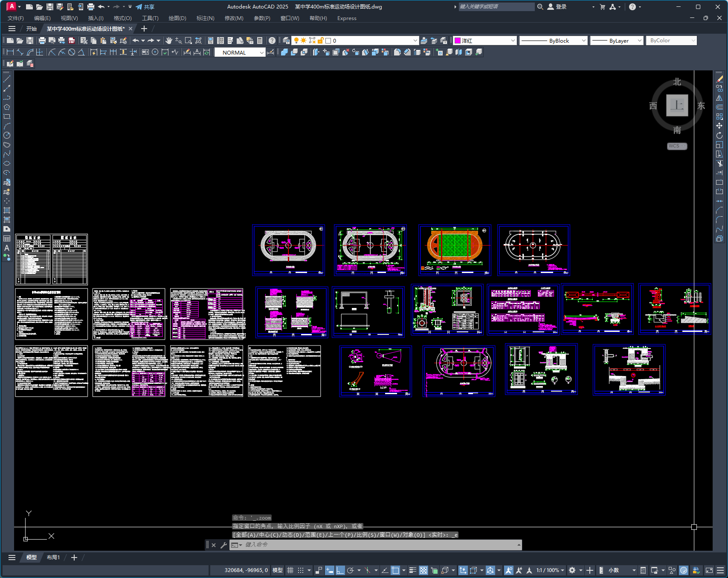Click the layer 0 white color swatch
Image resolution: width=728 pixels, height=578 pixels.
click(328, 41)
